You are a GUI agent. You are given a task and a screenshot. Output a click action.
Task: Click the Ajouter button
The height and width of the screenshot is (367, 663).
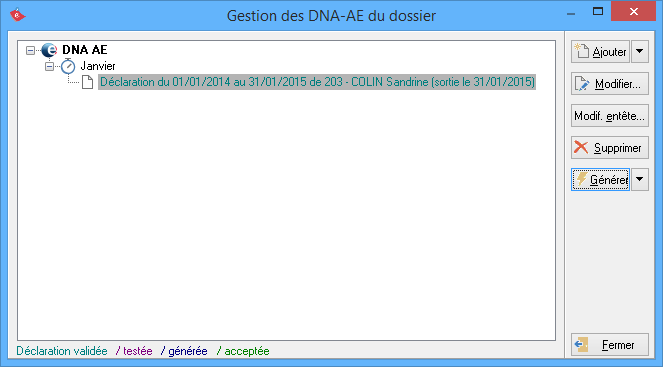pyautogui.click(x=600, y=52)
